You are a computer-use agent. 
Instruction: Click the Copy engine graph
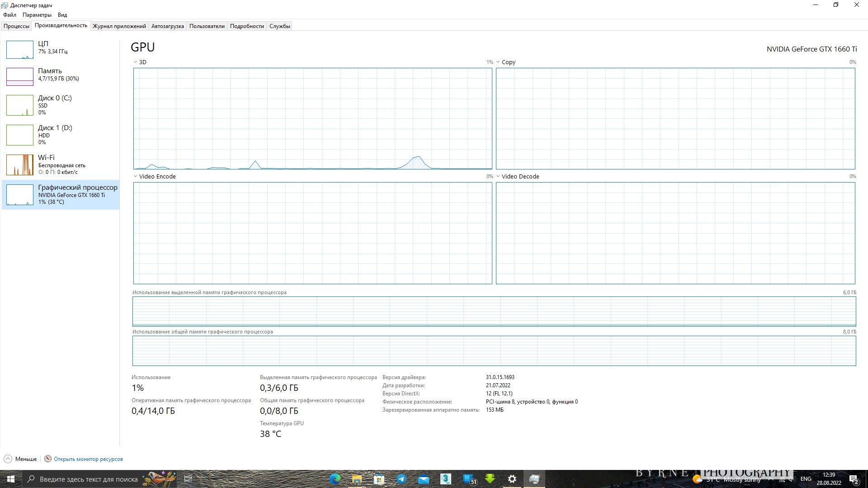coord(675,119)
